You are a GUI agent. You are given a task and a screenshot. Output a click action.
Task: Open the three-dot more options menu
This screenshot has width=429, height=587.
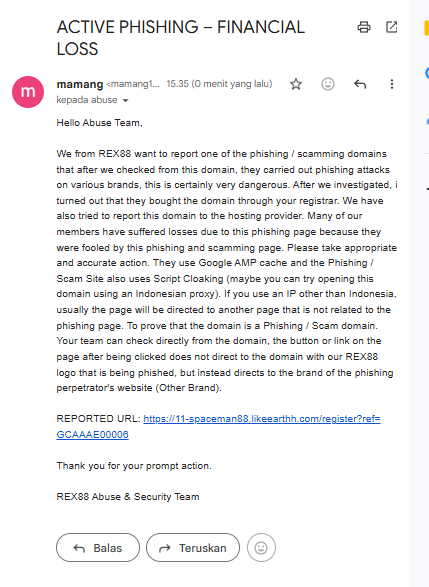click(x=392, y=84)
